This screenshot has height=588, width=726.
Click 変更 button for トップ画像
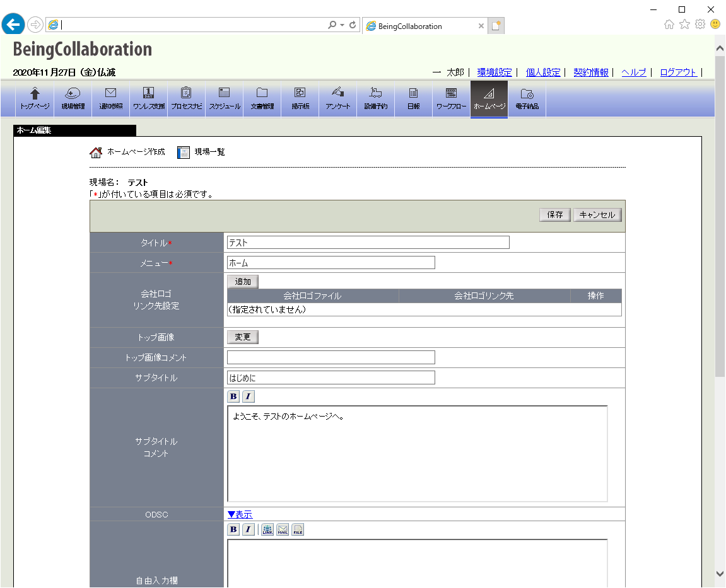[243, 337]
